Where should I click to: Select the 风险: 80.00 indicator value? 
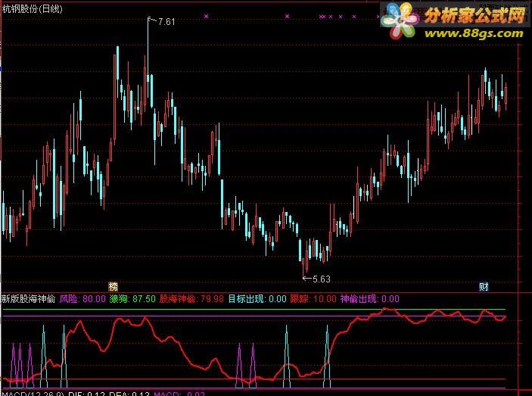point(82,299)
